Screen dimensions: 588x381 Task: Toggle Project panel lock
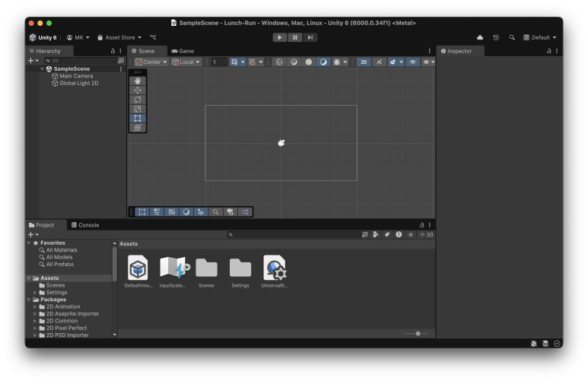421,225
